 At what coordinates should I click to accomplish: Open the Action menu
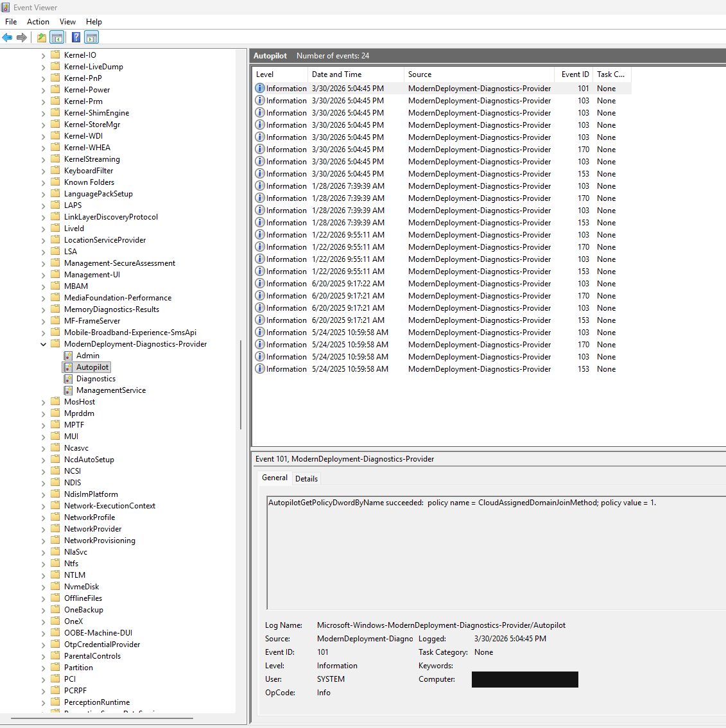[38, 22]
